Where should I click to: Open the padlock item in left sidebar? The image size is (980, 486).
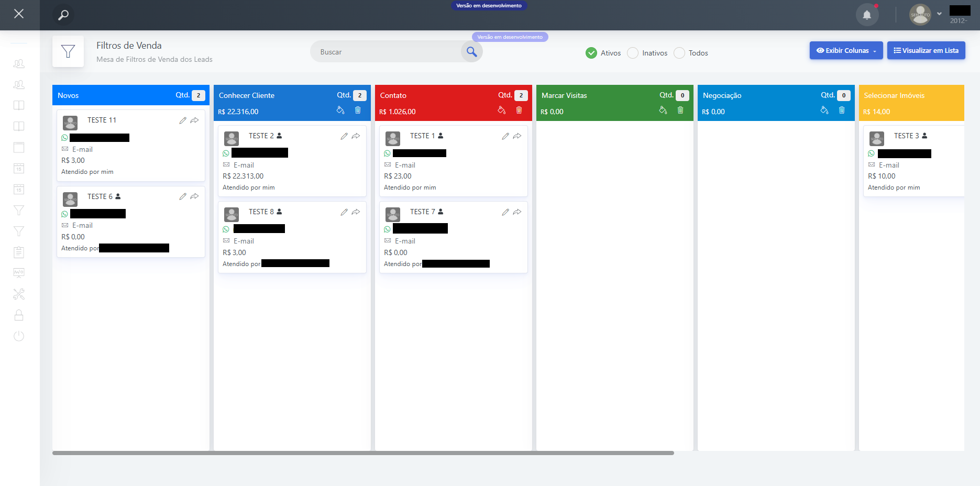click(x=19, y=315)
